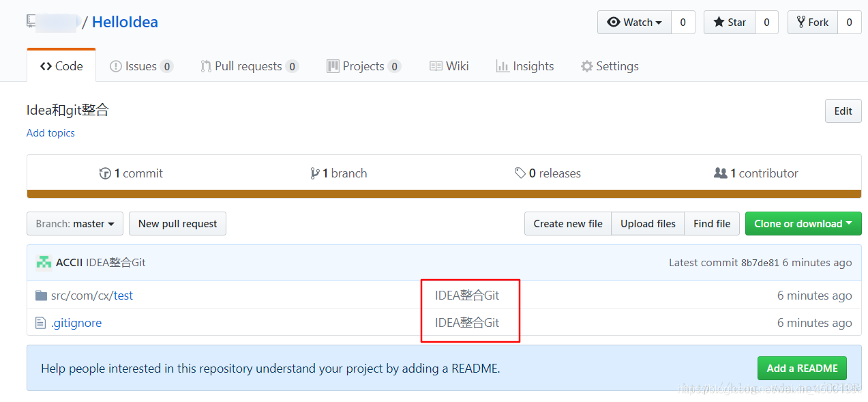Click the Pull requests tab icon
Viewport: 868px width, 402px height.
(x=206, y=66)
